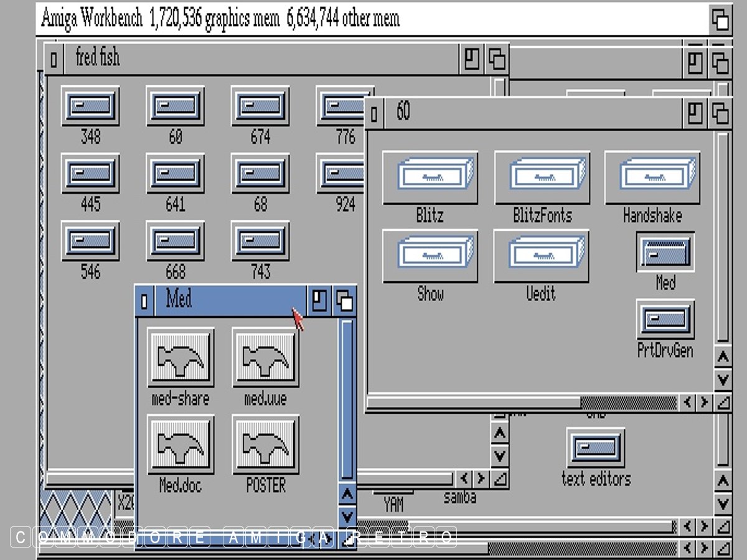Open the Blitz drawer icon
Image resolution: width=747 pixels, height=560 pixels.
430,177
